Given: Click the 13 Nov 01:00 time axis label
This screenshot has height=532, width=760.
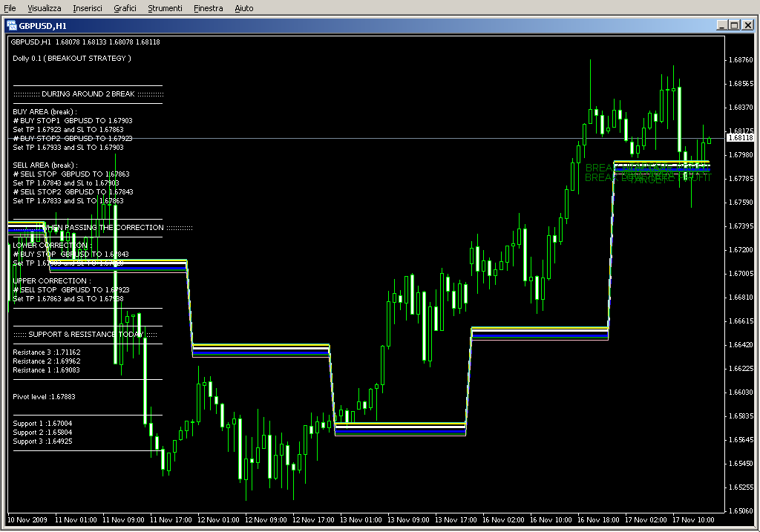Looking at the screenshot, I should click(x=361, y=520).
